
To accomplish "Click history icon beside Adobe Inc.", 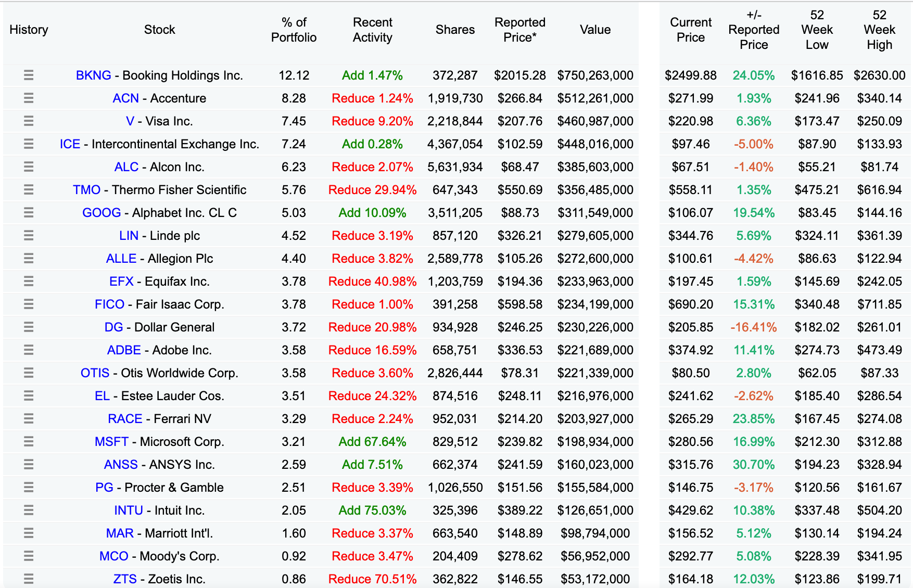I will (29, 350).
